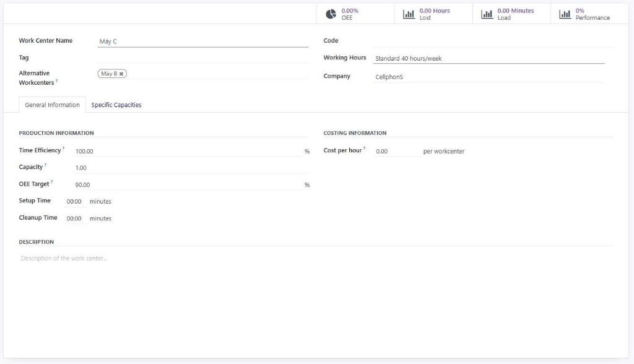This screenshot has height=364, width=634.
Task: Click the Hours Lost bar chart icon
Action: [409, 14]
